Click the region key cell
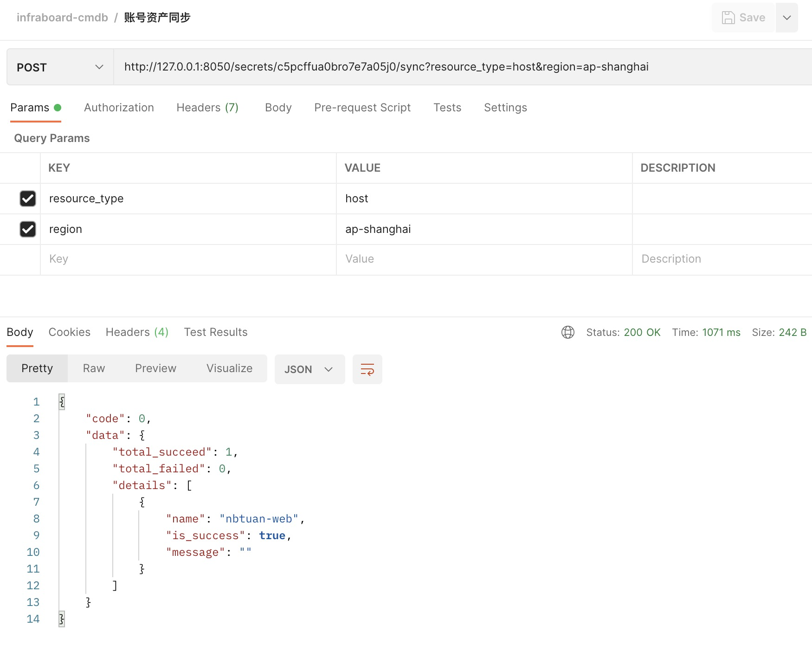The height and width of the screenshot is (657, 812). [188, 229]
